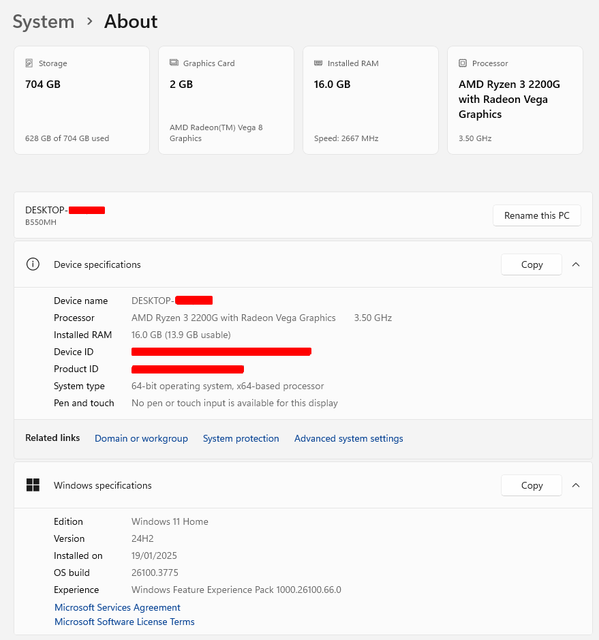Click the Processor card icon

coord(463,63)
